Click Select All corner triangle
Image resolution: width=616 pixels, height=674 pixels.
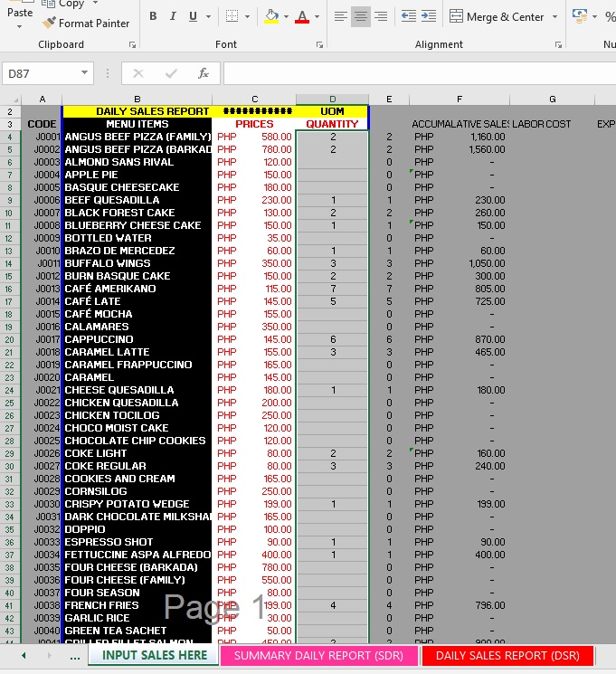point(11,100)
